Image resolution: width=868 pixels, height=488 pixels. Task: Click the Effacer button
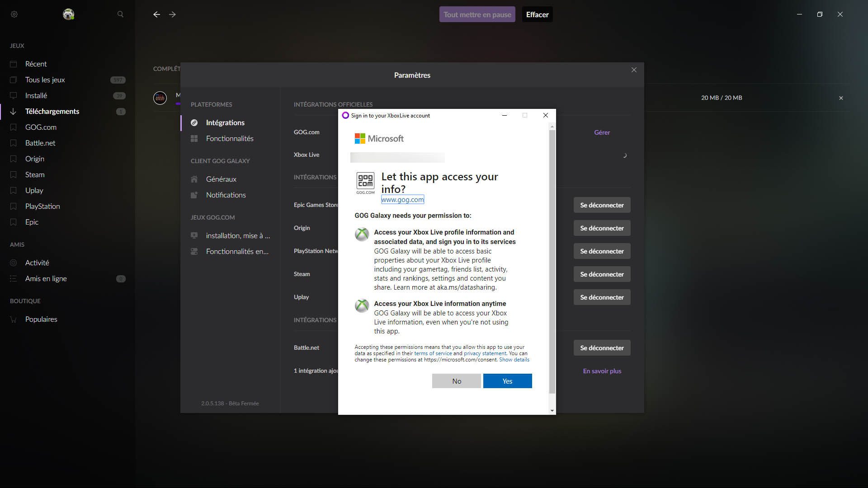tap(537, 14)
